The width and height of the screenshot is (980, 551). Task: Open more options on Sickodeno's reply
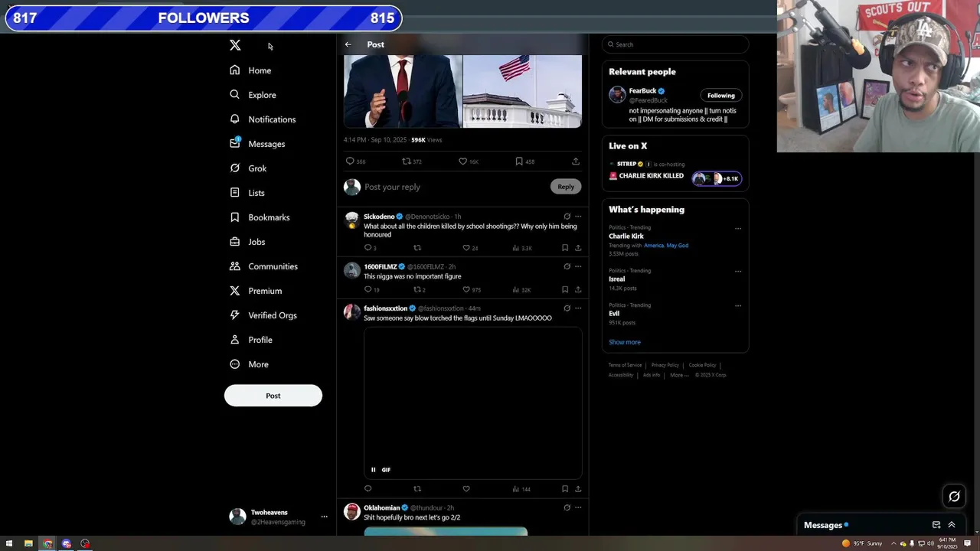pos(578,217)
